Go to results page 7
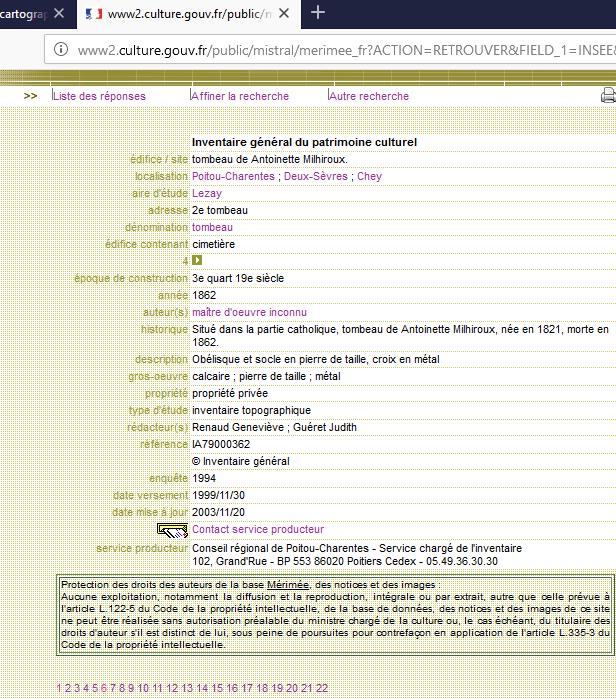The image size is (616, 699). click(113, 688)
